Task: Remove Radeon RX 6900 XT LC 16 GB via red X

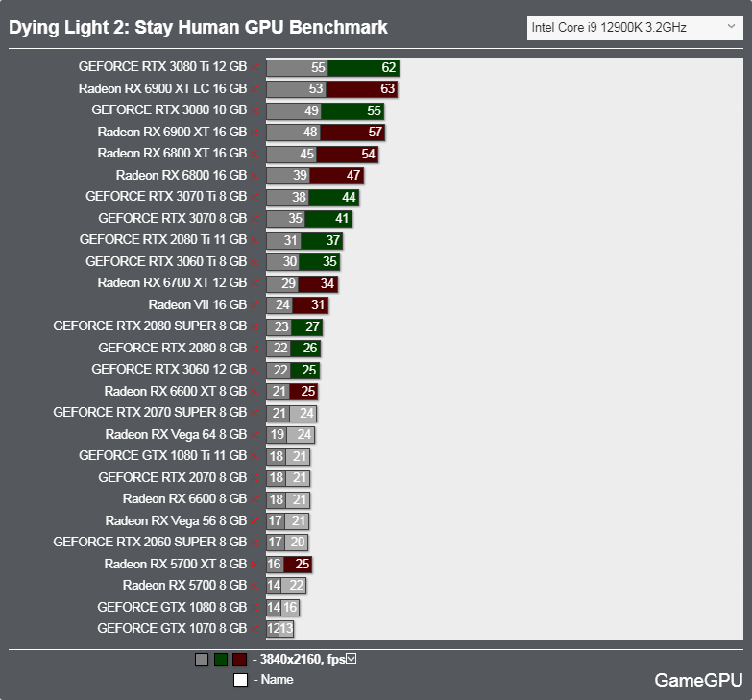Action: pos(255,89)
